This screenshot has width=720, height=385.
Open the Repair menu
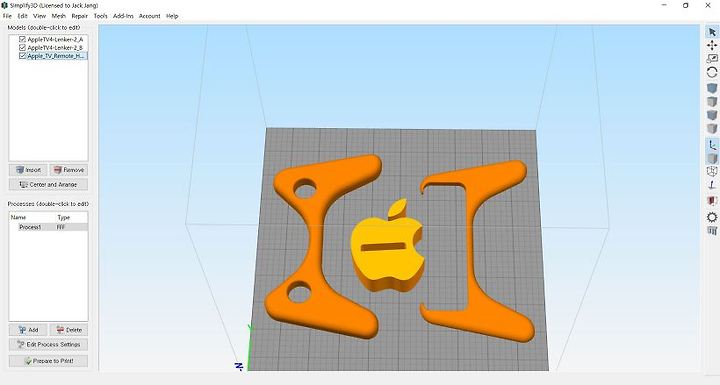pyautogui.click(x=79, y=16)
